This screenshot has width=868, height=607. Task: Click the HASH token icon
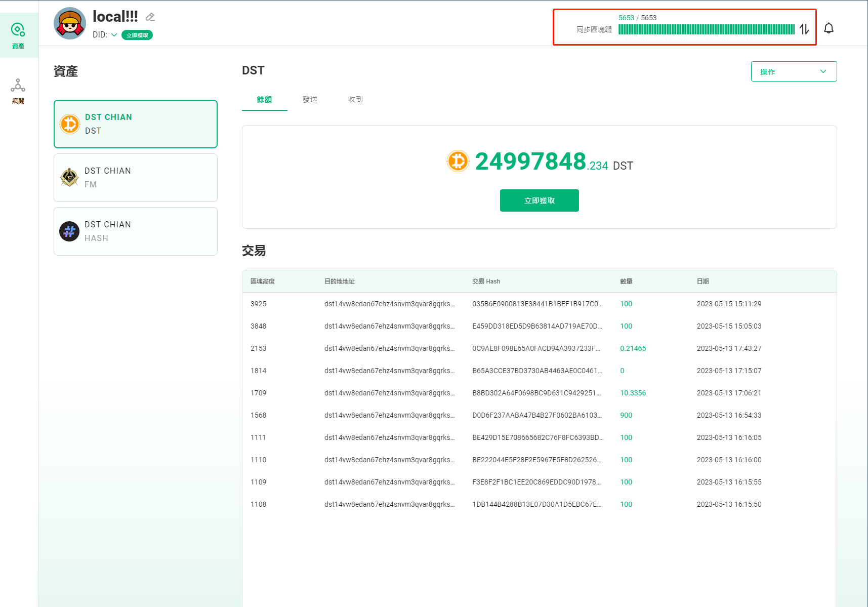click(x=69, y=231)
